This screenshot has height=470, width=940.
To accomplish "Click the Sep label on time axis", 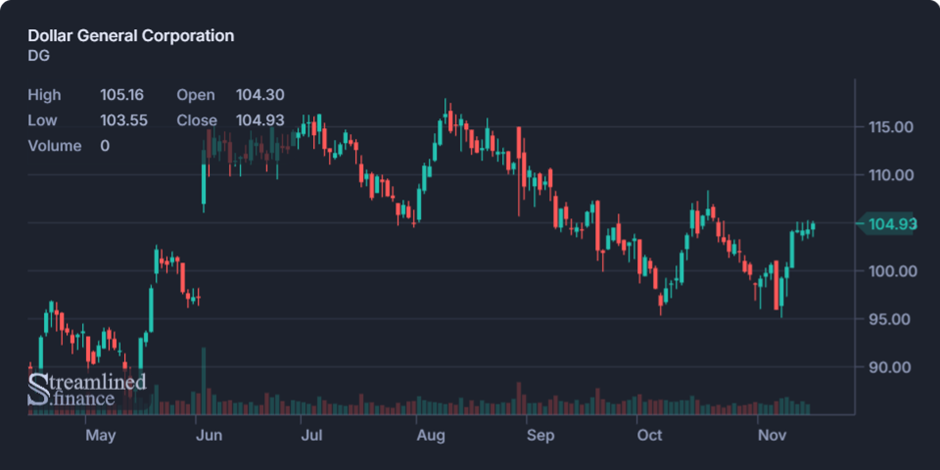I will pos(541,435).
